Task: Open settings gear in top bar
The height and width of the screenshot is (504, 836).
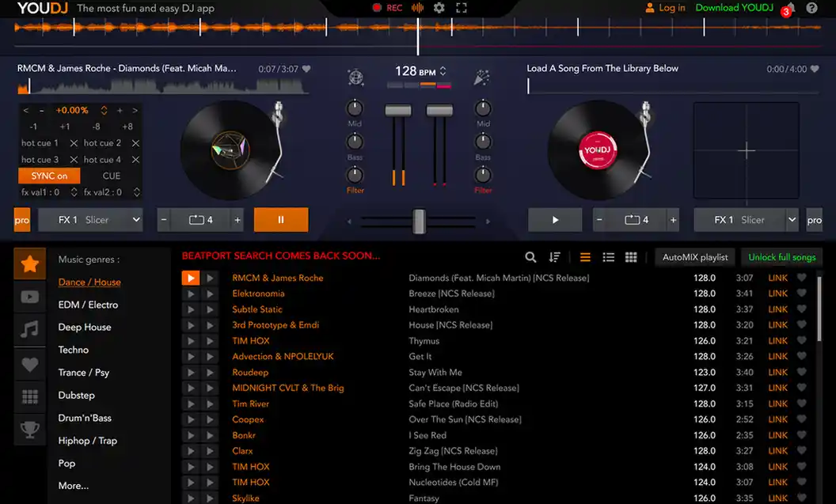Action: [439, 7]
